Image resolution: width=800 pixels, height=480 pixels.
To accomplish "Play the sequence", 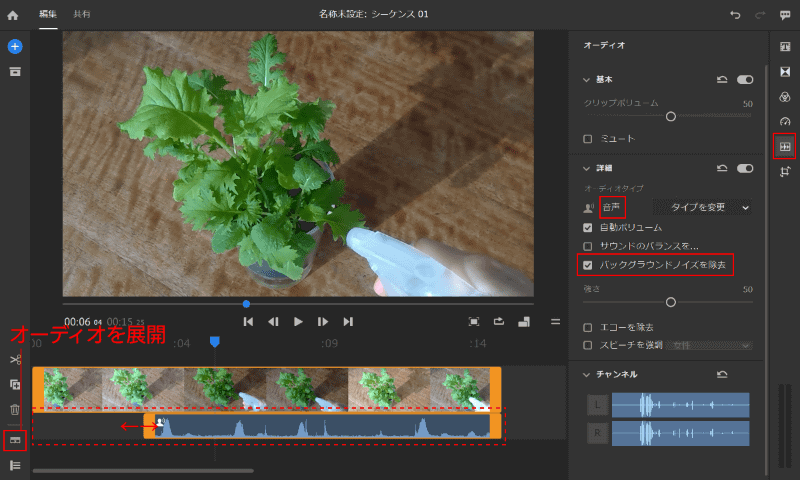I will 298,321.
